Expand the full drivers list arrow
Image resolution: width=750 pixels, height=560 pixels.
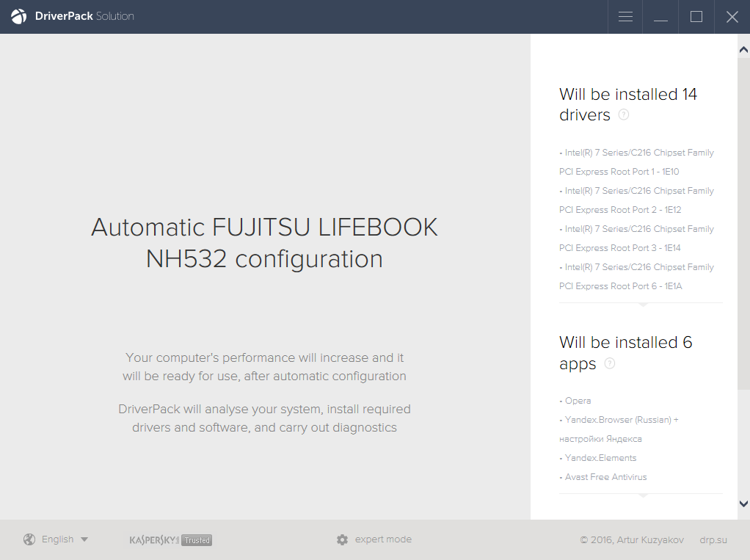click(x=644, y=305)
